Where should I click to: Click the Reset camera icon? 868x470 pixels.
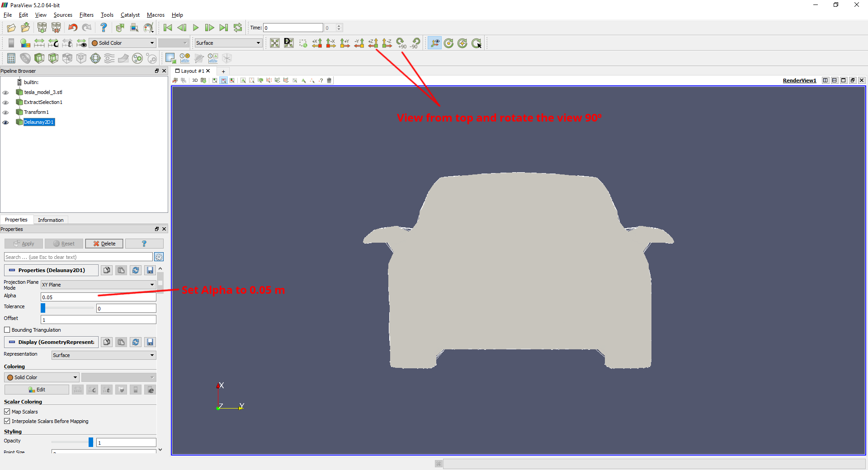pyautogui.click(x=274, y=43)
